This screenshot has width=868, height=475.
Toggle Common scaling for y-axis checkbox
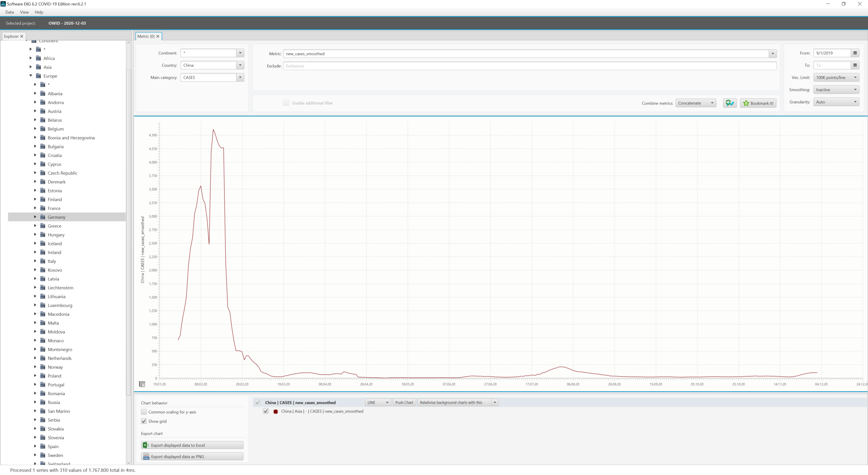point(144,412)
